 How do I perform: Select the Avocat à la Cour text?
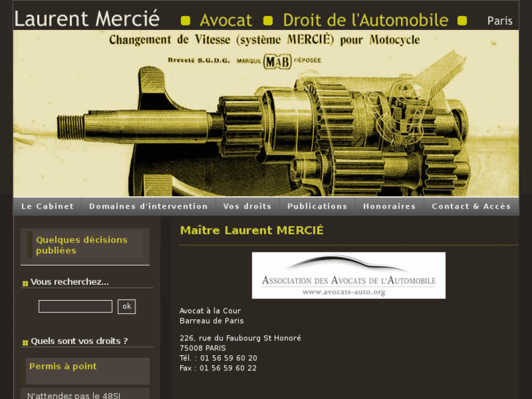(x=210, y=310)
